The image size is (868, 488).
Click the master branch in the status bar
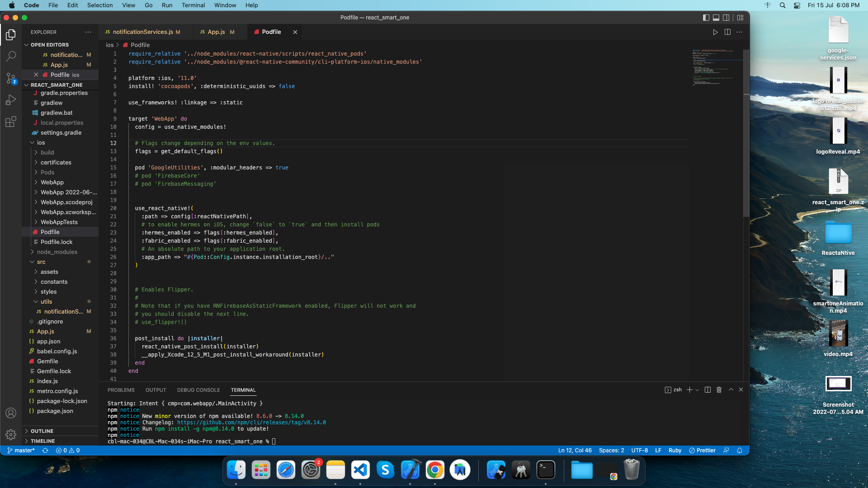pyautogui.click(x=21, y=450)
